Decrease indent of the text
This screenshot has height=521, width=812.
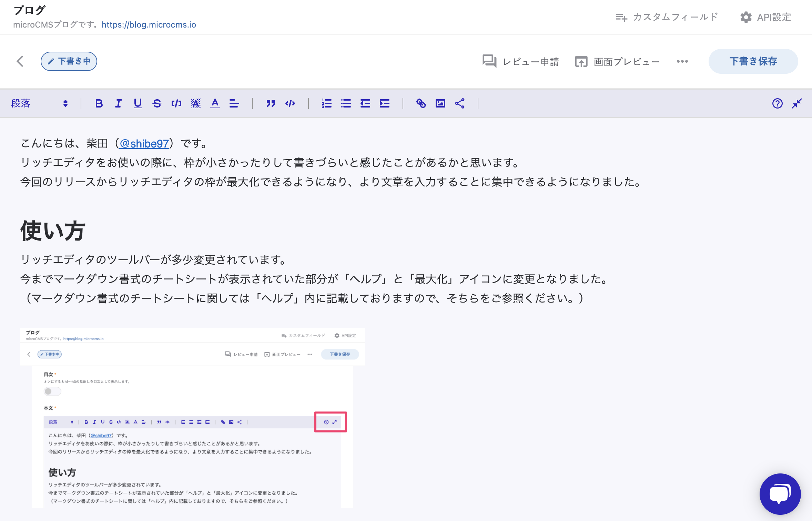tap(365, 103)
